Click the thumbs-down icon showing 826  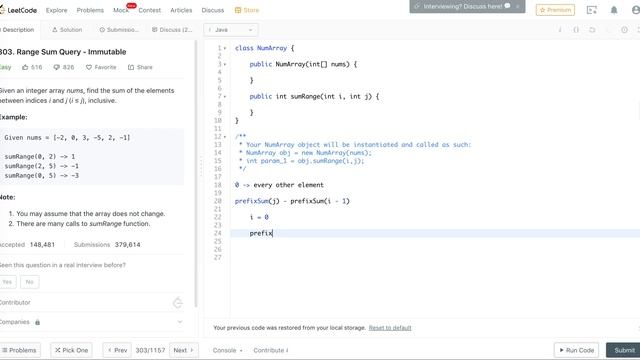(56, 67)
